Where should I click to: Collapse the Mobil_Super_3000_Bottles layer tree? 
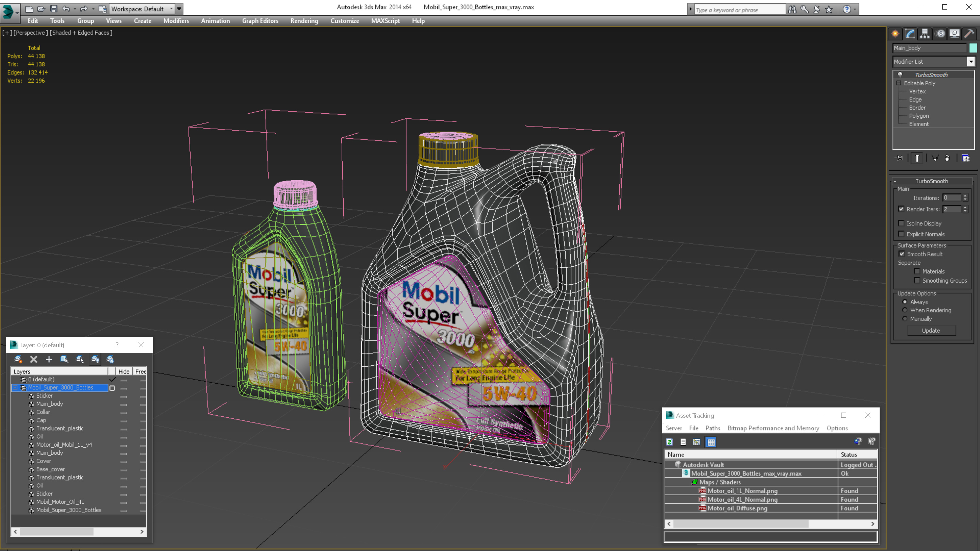point(15,387)
